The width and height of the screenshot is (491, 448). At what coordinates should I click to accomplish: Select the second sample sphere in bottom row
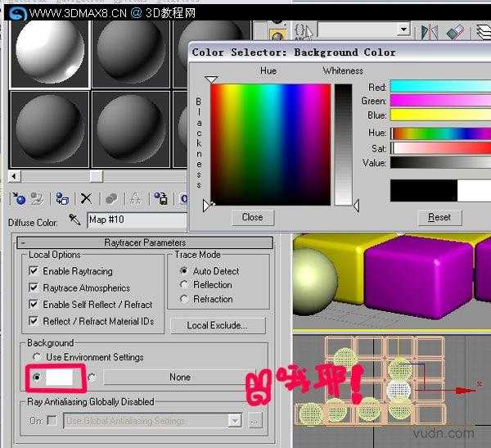(x=131, y=129)
